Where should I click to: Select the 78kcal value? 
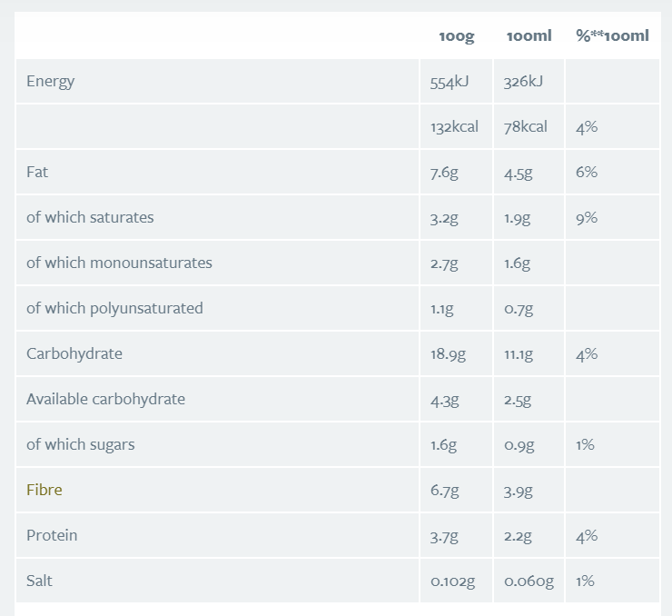(x=526, y=127)
